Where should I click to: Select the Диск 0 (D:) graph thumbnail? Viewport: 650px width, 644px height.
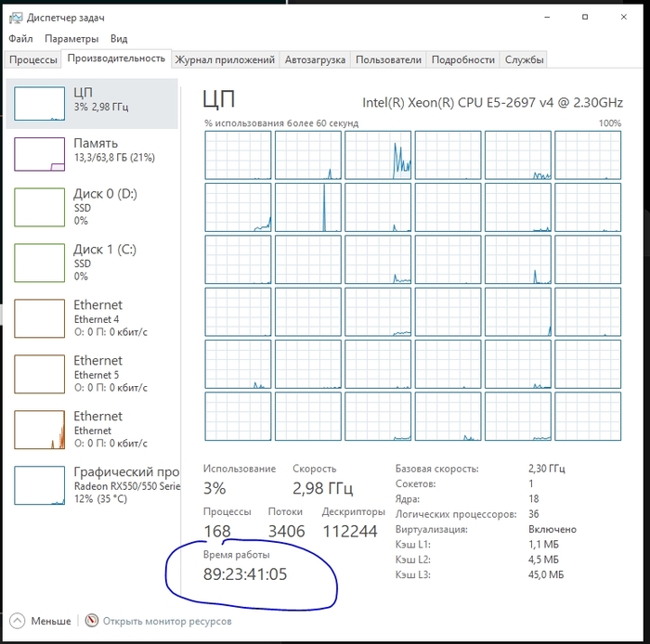(39, 207)
